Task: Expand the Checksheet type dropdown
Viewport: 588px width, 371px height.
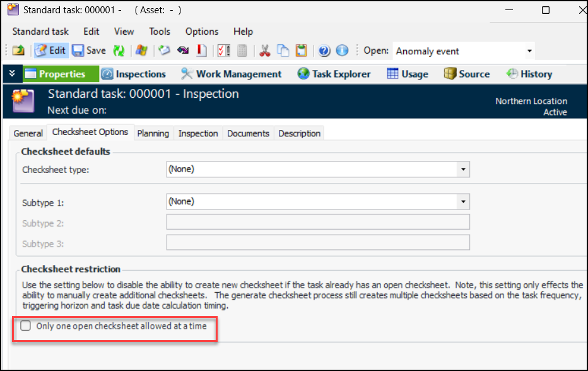Action: point(464,169)
